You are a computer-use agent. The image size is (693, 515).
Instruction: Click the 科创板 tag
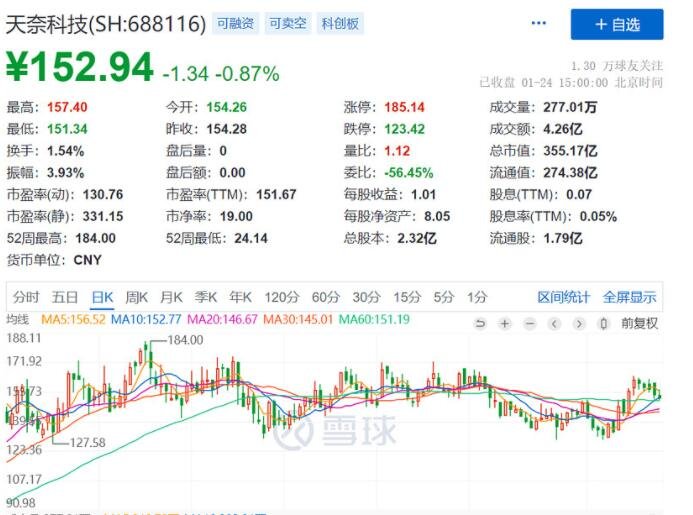click(x=340, y=23)
